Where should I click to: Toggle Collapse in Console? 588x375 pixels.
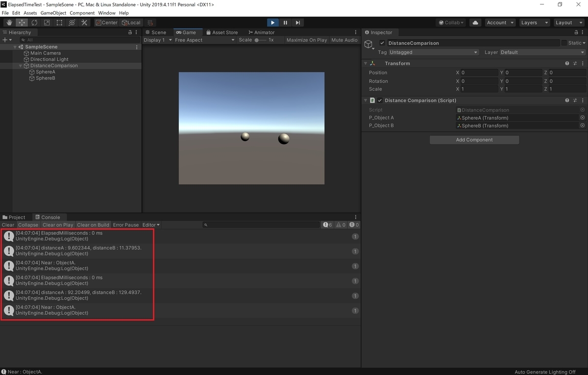28,225
